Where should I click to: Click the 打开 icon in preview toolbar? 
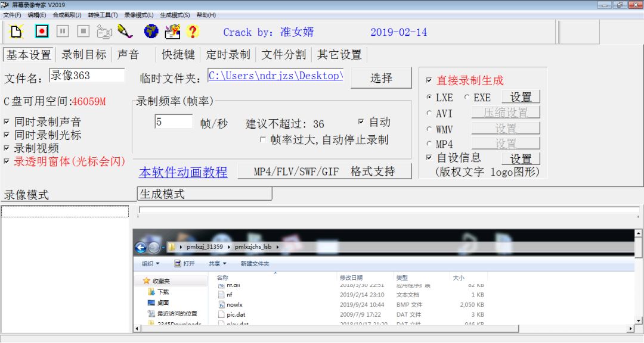coord(178,263)
